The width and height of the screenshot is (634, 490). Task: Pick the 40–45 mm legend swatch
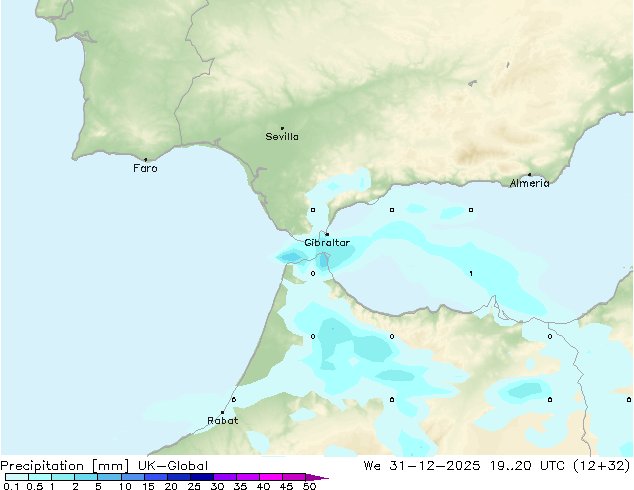coord(271,477)
